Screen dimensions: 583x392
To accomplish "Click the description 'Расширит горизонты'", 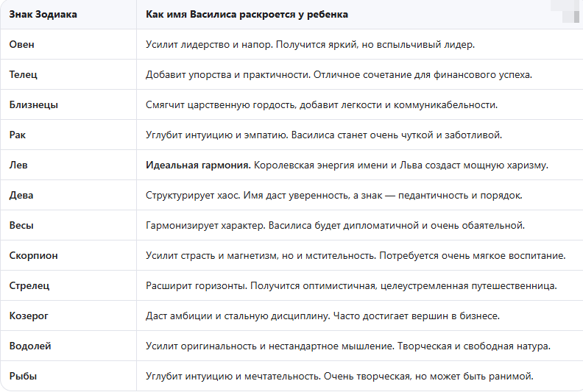I will (351, 285).
